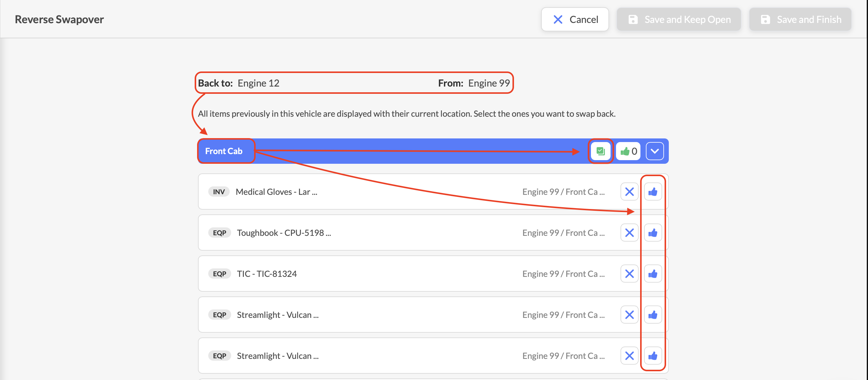Select the Medical Gloves item name
Screen dimensions: 868x380
click(276, 192)
